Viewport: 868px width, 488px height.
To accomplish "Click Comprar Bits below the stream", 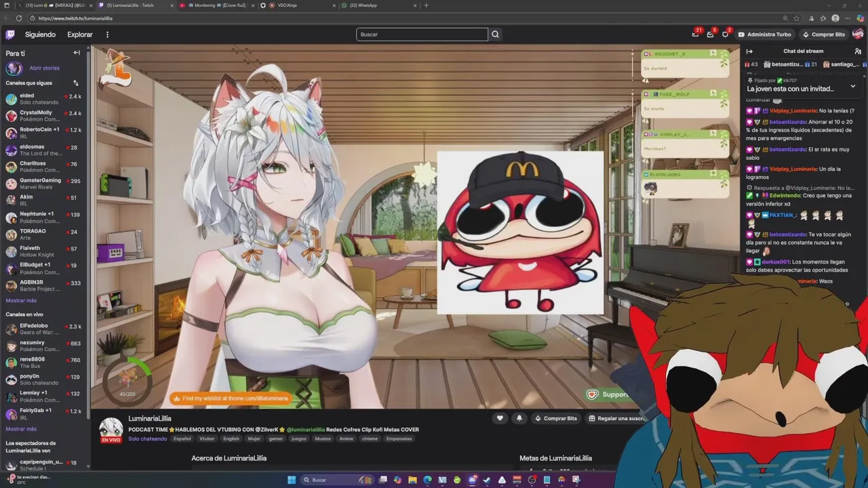I will pos(555,418).
